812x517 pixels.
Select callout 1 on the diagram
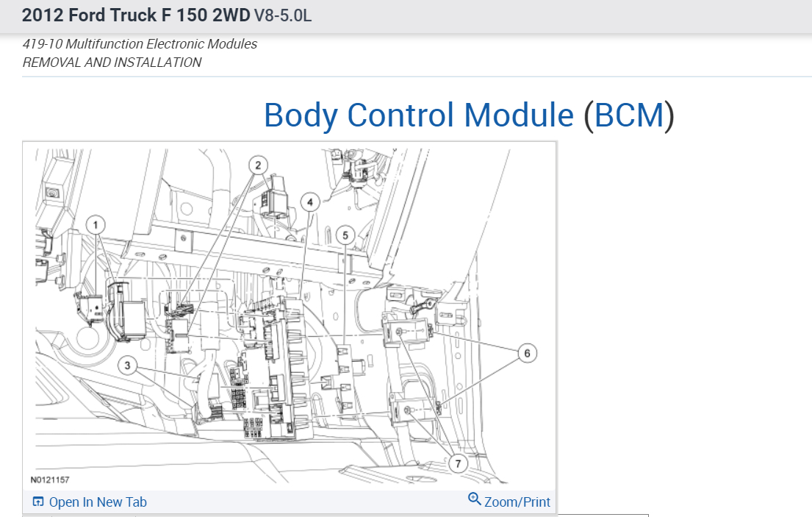[96, 225]
